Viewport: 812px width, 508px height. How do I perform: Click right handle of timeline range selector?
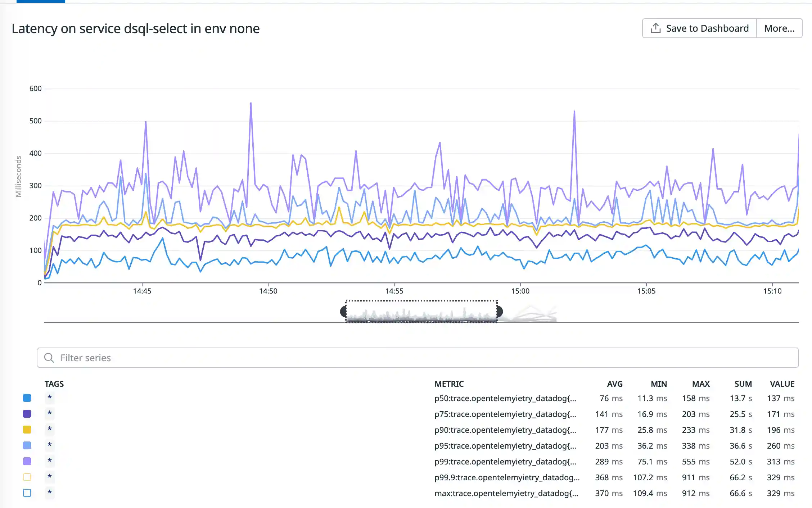pos(500,311)
